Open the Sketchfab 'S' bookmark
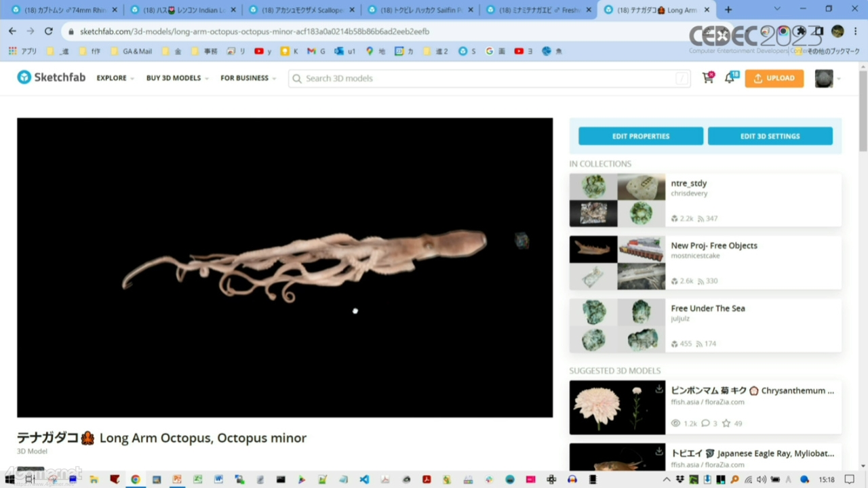868x488 pixels. 467,52
